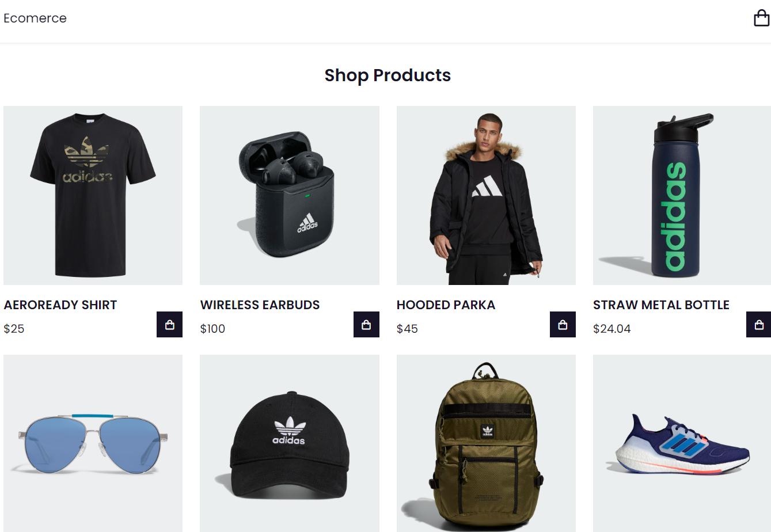Click the Shop Products heading

[388, 75]
